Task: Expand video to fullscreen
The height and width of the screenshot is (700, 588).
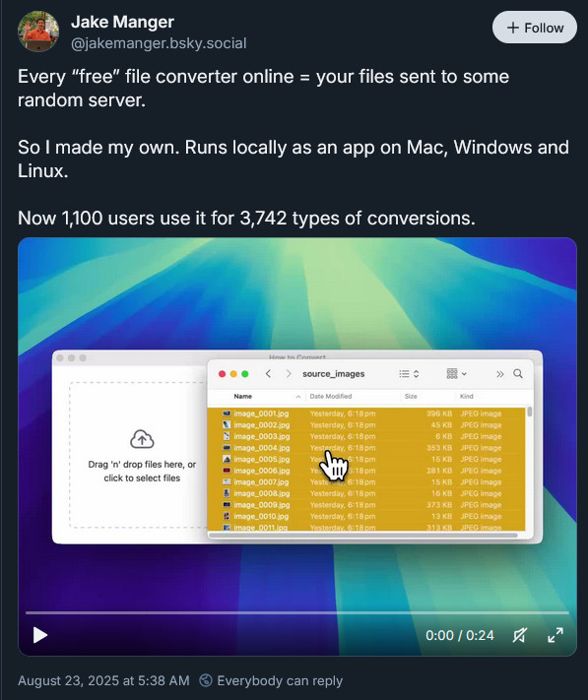Action: (555, 635)
